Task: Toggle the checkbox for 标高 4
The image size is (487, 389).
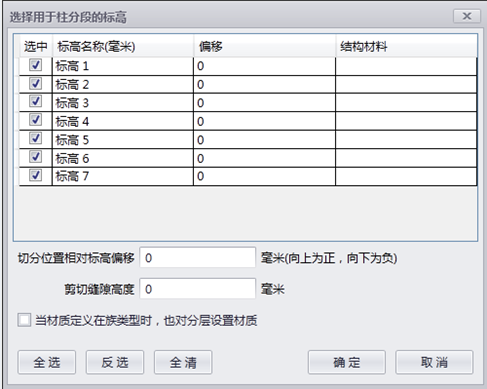Action: [x=35, y=120]
